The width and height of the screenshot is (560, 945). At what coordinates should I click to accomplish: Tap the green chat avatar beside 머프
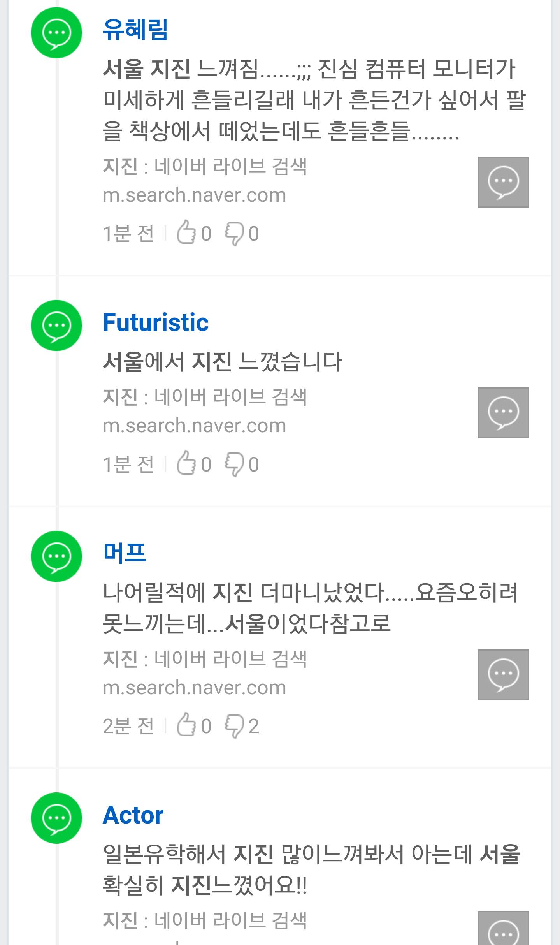click(x=56, y=556)
